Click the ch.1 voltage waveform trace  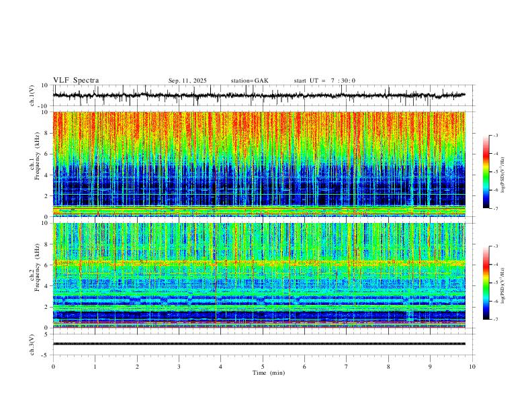click(259, 95)
